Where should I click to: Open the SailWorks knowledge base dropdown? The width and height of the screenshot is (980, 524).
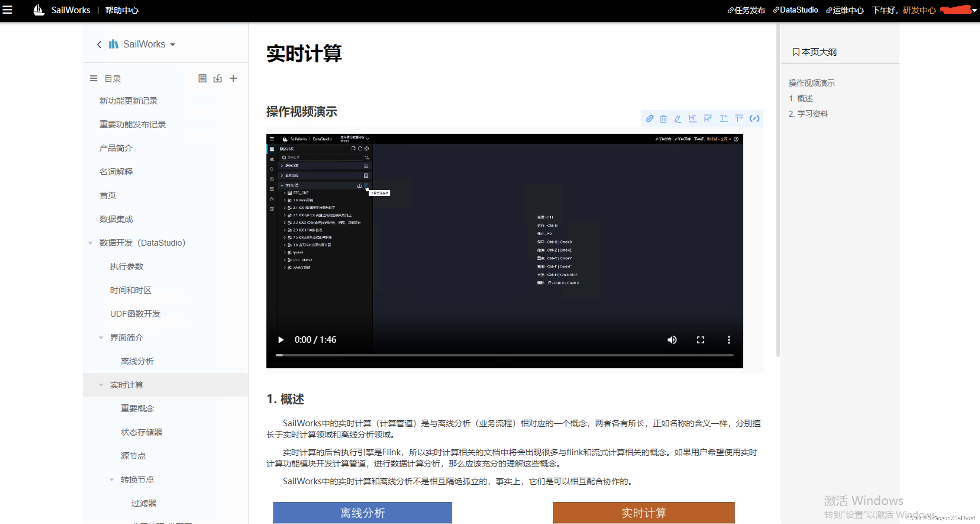[173, 44]
